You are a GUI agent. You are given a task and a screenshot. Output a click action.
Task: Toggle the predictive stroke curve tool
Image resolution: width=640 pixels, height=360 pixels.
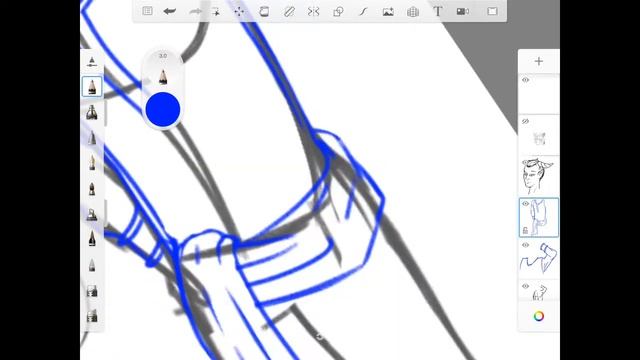coord(363,11)
